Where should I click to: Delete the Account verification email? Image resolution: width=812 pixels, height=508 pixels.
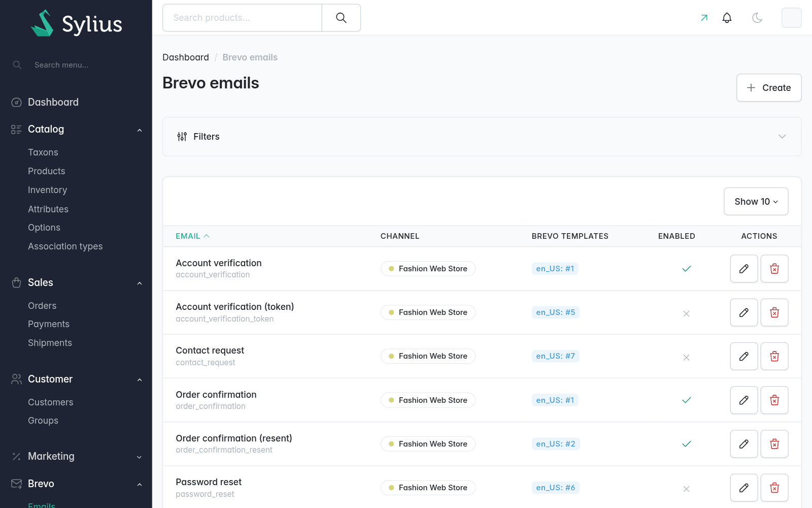pyautogui.click(x=774, y=269)
